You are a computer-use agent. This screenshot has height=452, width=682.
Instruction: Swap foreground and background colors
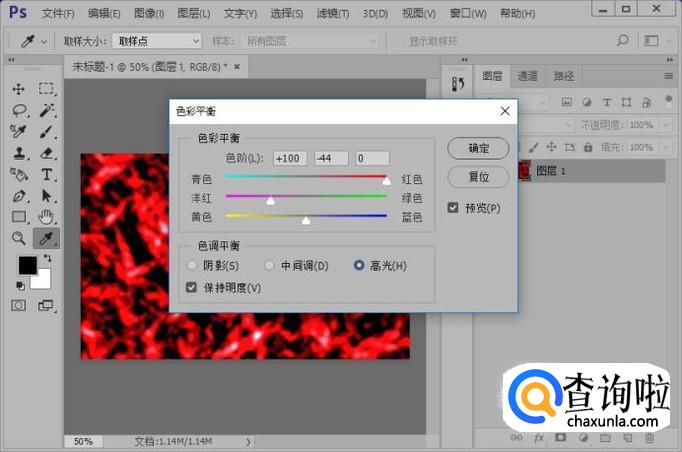tap(47, 258)
